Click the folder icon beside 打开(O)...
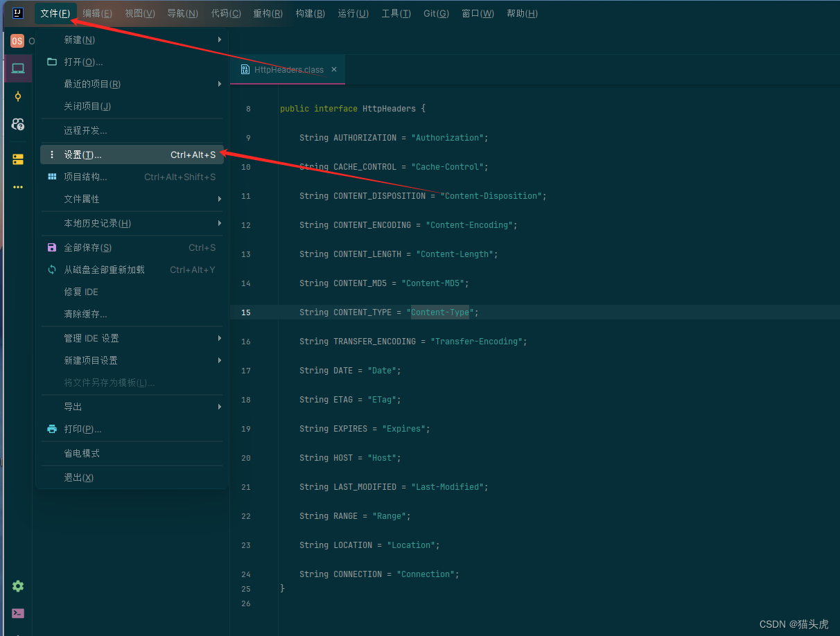Screen dimensions: 840x636 52,62
